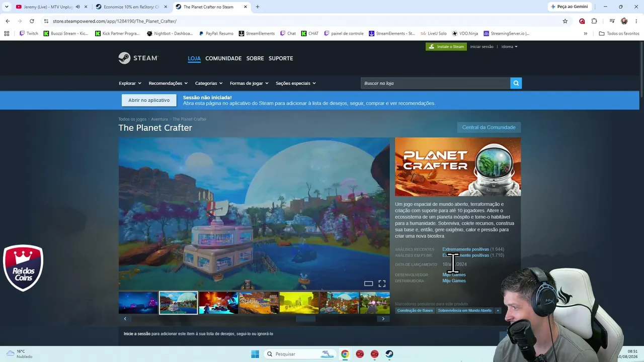Show more bookmarks with the overflow chevron
This screenshot has height=362, width=644.
click(x=585, y=34)
